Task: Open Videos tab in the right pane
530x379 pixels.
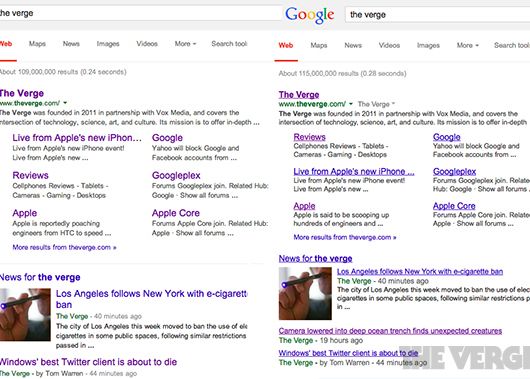Action: pyautogui.click(x=389, y=45)
